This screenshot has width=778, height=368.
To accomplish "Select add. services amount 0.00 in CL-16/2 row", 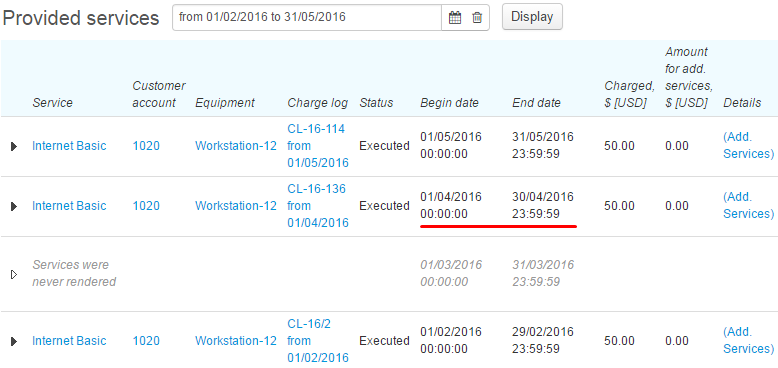I will coord(677,341).
